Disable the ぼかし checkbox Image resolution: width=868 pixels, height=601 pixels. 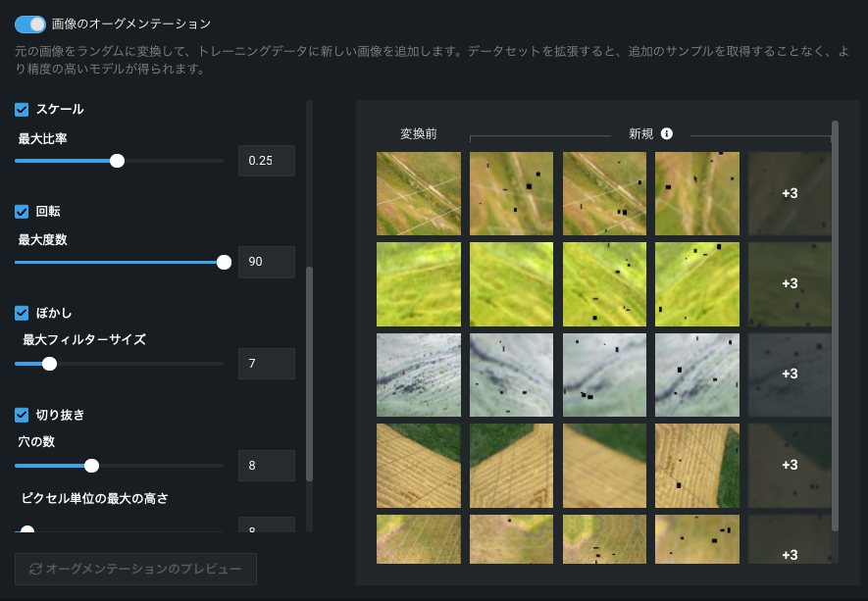(22, 314)
